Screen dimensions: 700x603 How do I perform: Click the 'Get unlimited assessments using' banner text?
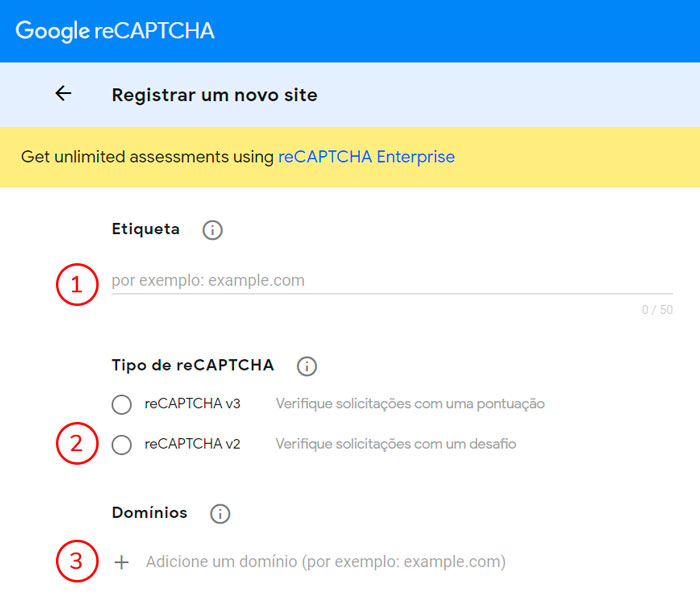(147, 157)
